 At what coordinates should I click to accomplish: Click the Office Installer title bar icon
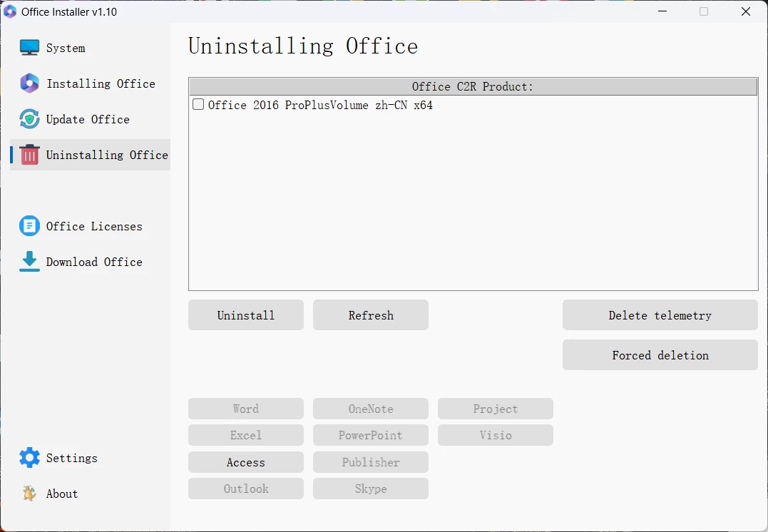[10, 11]
